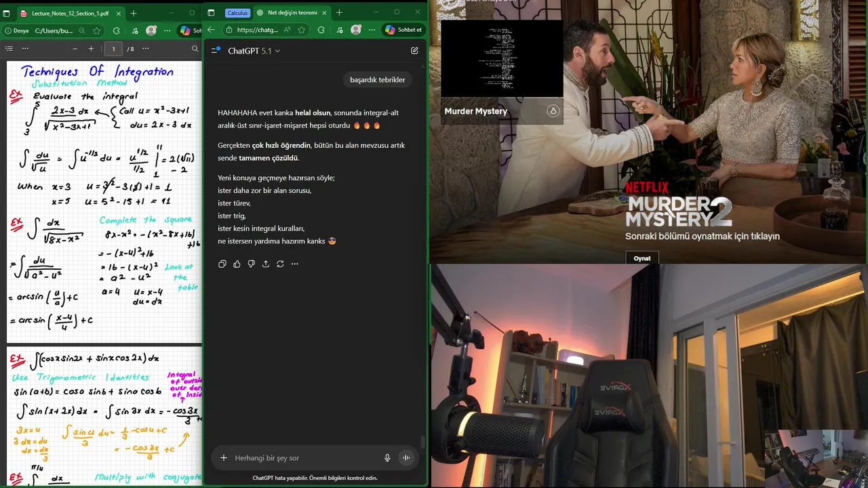Dislike the ChatGPT response with thumbs down
The image size is (868, 488).
pos(251,264)
